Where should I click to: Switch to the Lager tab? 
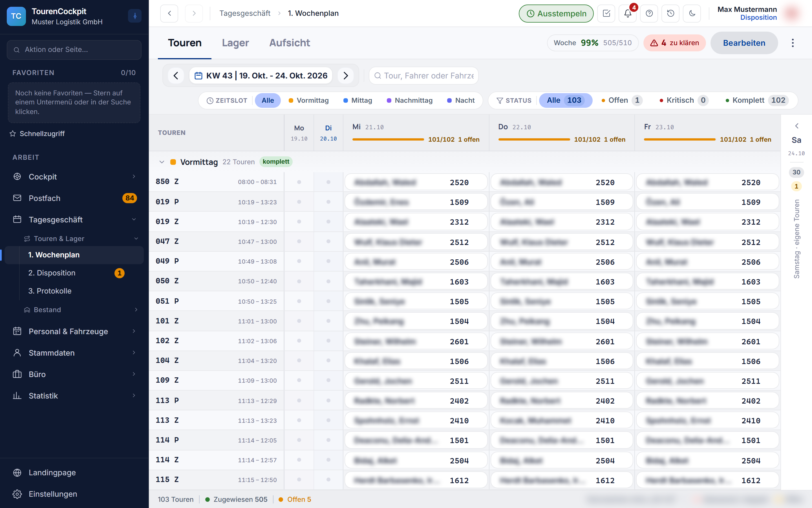[x=235, y=43]
